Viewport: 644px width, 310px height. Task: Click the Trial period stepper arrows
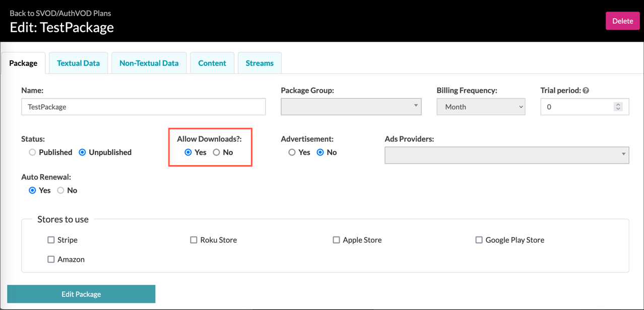click(x=618, y=107)
